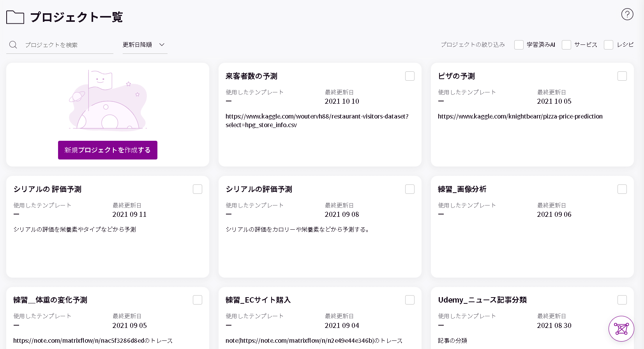Click the flag planet illustration
The width and height of the screenshot is (644, 349).
click(108, 100)
